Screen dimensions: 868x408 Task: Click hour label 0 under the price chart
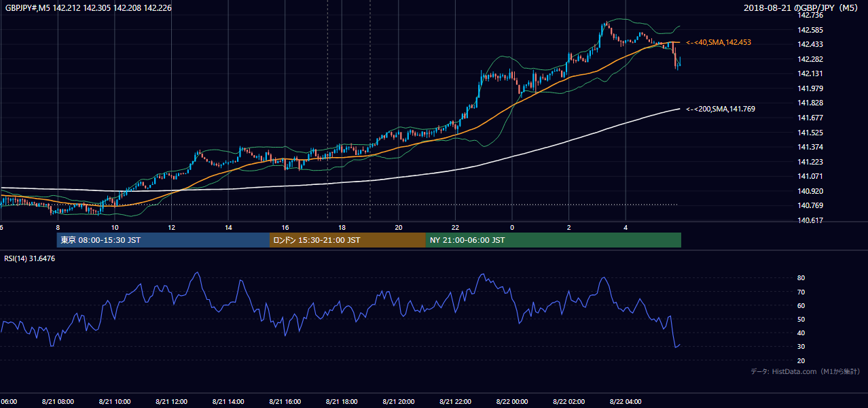[x=512, y=228]
